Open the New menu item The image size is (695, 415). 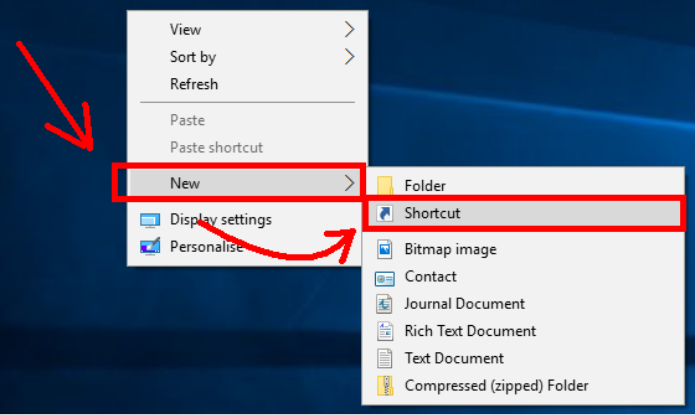pos(247,183)
